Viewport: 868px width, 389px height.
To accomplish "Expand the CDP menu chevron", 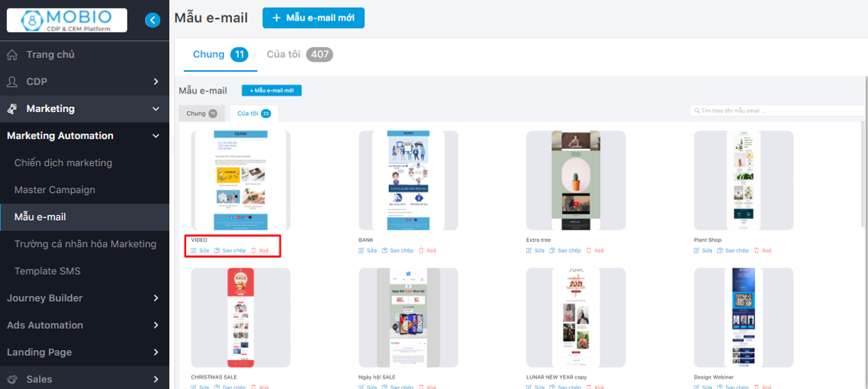I will click(156, 82).
